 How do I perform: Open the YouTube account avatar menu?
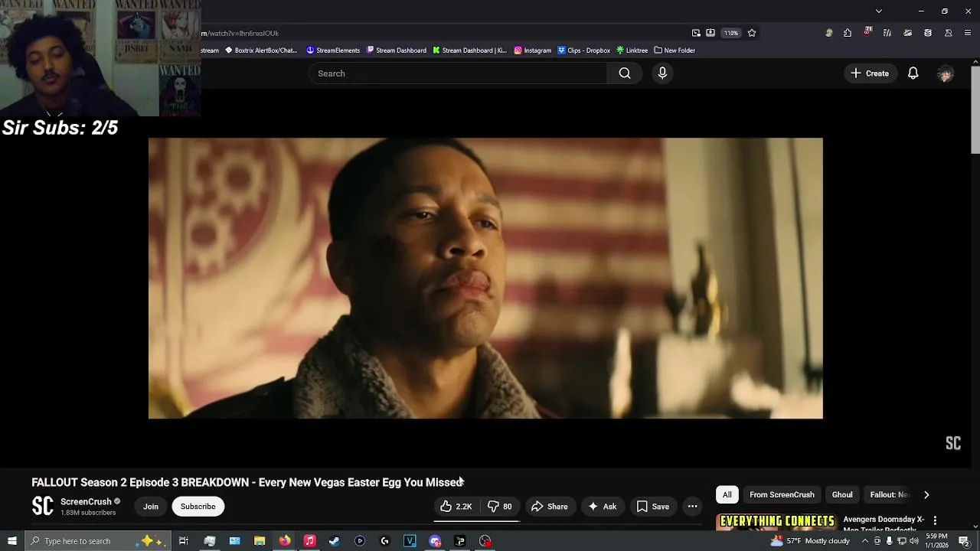click(946, 73)
